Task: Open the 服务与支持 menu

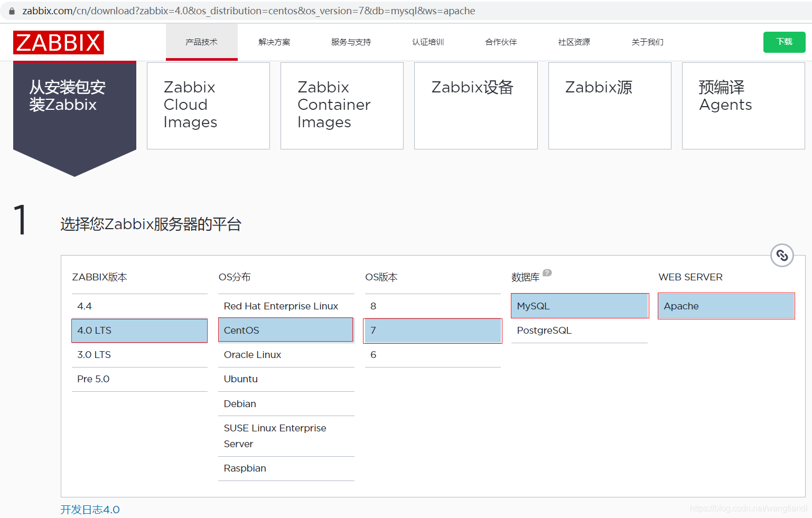Action: (351, 42)
